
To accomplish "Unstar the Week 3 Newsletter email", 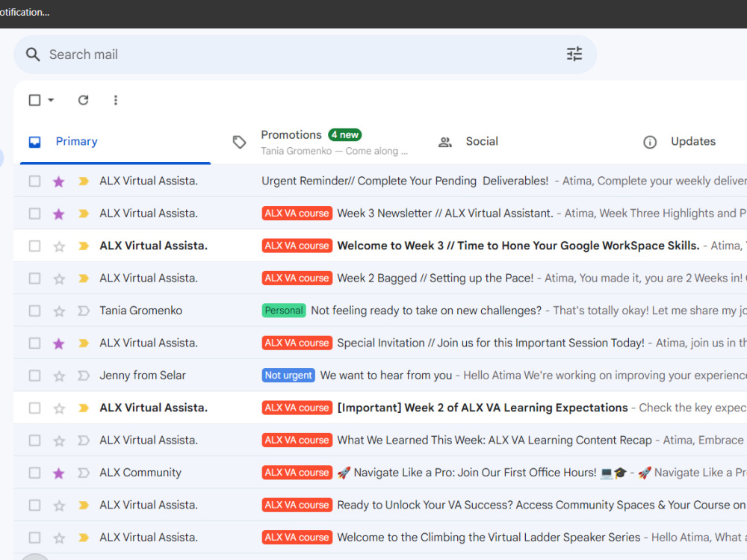I will pyautogui.click(x=58, y=214).
